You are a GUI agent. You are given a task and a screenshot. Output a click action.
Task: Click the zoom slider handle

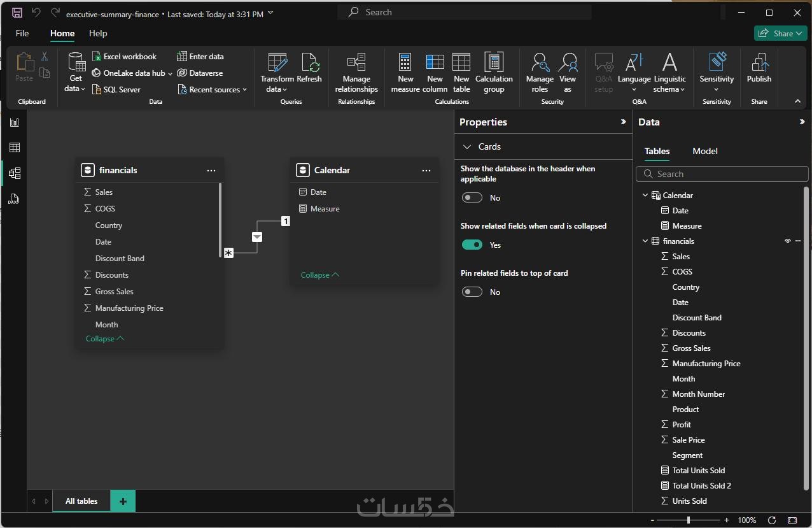(688, 520)
